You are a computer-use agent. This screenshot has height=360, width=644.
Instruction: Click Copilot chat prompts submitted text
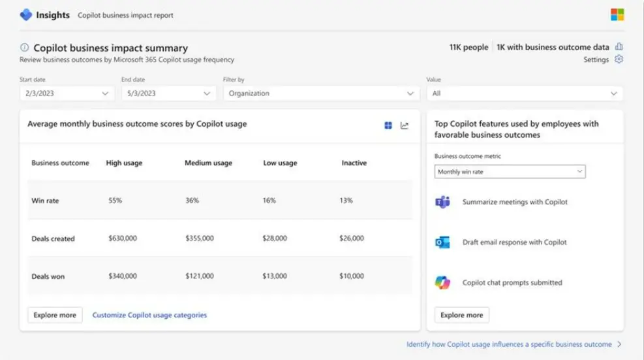[x=512, y=283]
